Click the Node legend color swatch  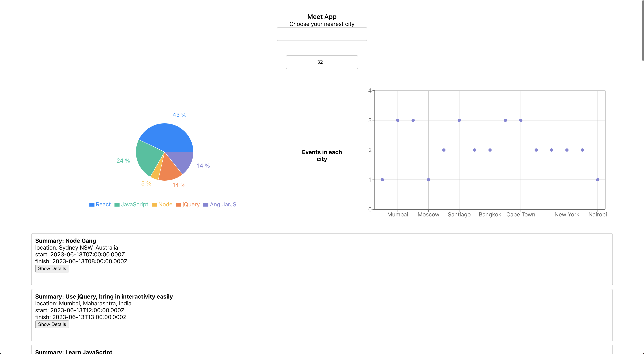154,205
